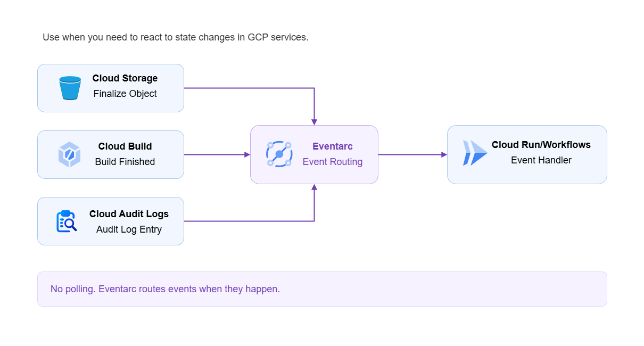Select the "Audit Log Entry" label
This screenshot has height=346, width=644.
129,230
